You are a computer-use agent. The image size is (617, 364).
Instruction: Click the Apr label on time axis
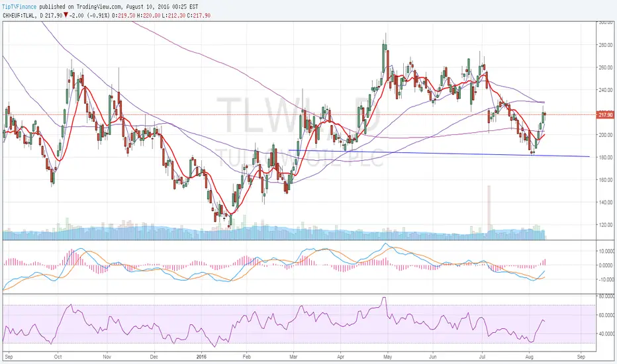[x=340, y=357]
